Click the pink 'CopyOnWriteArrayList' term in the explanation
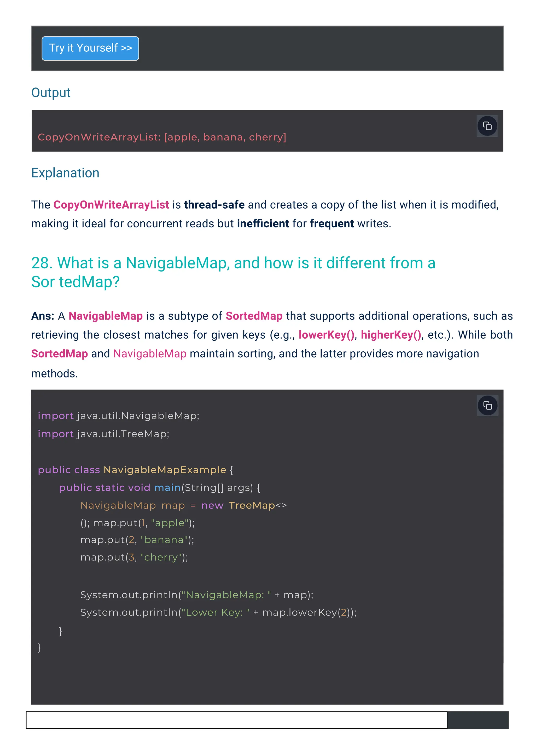The height and width of the screenshot is (756, 535). (x=111, y=205)
